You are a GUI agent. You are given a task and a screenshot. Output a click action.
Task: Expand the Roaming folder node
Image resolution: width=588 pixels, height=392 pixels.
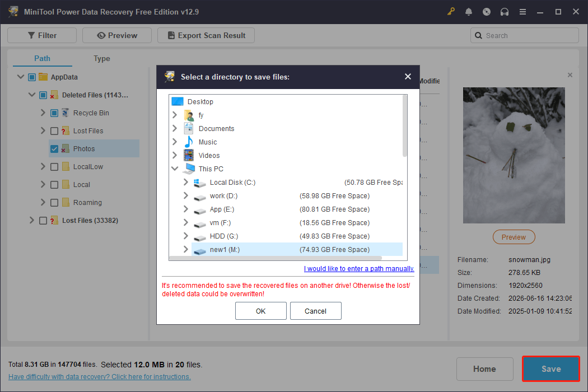pyautogui.click(x=43, y=202)
